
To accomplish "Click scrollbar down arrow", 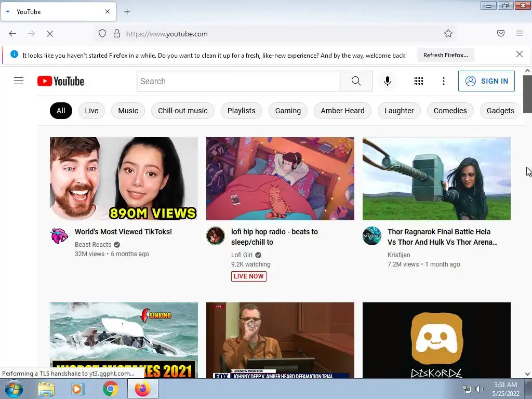I will point(527,374).
